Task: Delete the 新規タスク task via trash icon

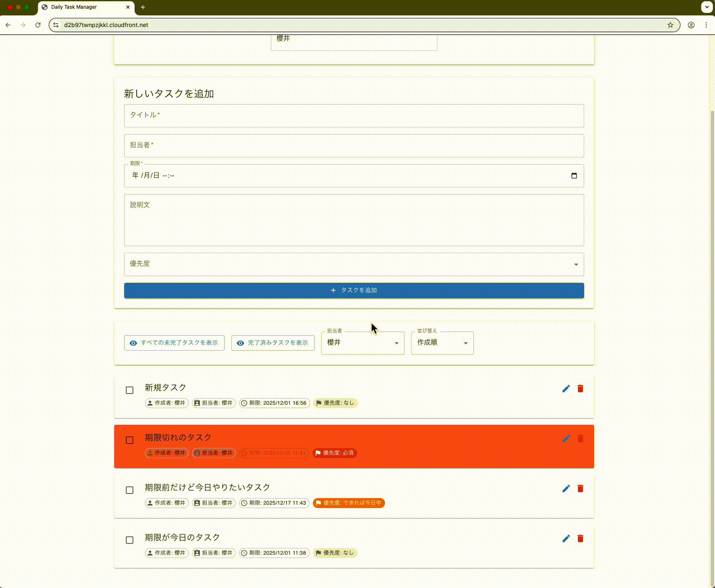Action: [x=580, y=389]
